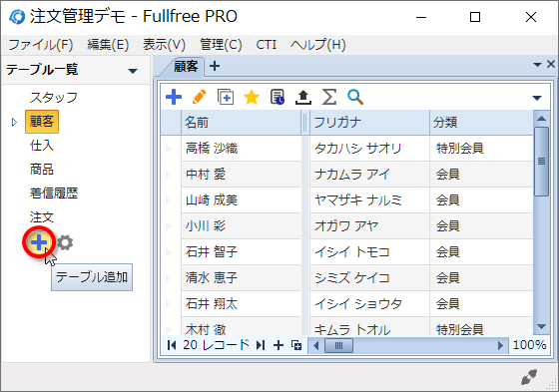Image resolution: width=559 pixels, height=392 pixels.
Task: Open the toolbar overflow dropdown arrow
Action: pos(537,98)
